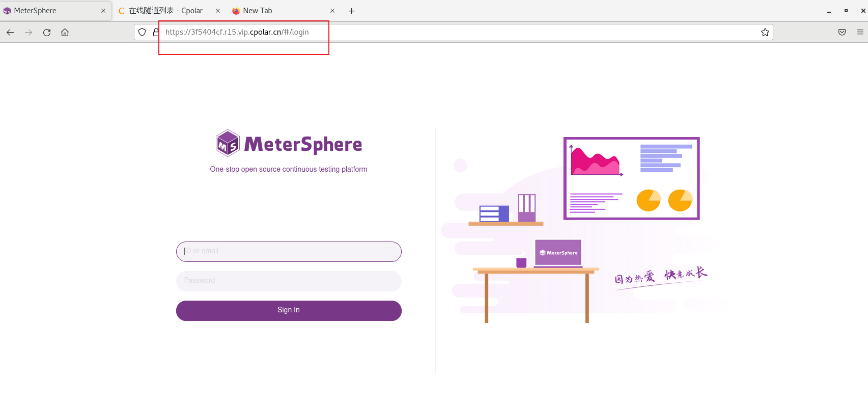Open the Save to Pocket icon

[x=842, y=32]
